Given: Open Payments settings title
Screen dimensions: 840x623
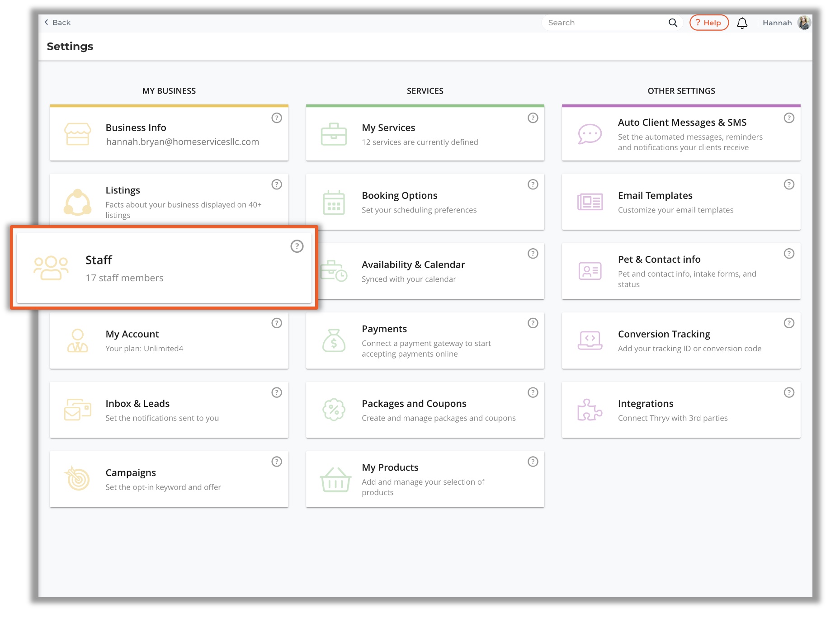Looking at the screenshot, I should click(384, 329).
